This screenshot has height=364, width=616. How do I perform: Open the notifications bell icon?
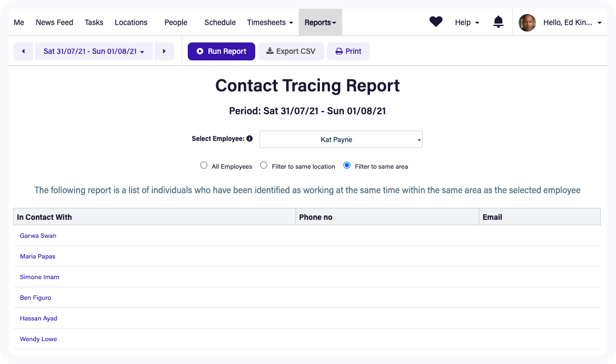tap(498, 21)
